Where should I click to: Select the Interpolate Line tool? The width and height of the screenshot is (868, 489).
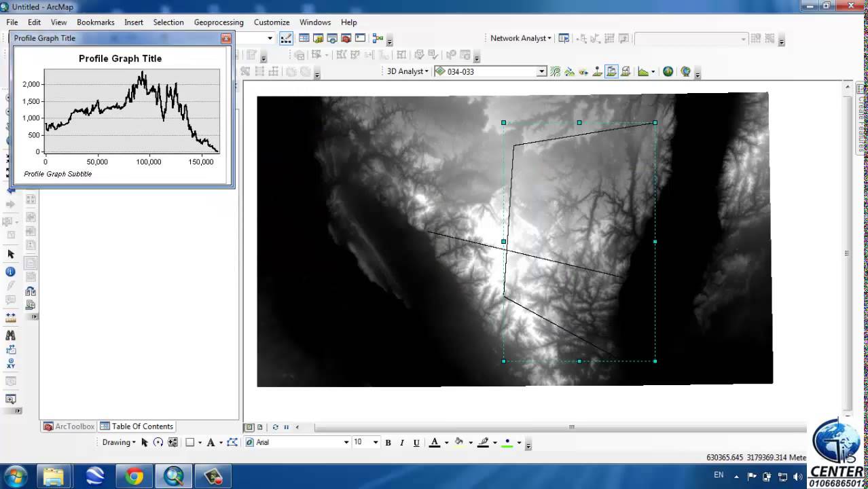(x=611, y=71)
